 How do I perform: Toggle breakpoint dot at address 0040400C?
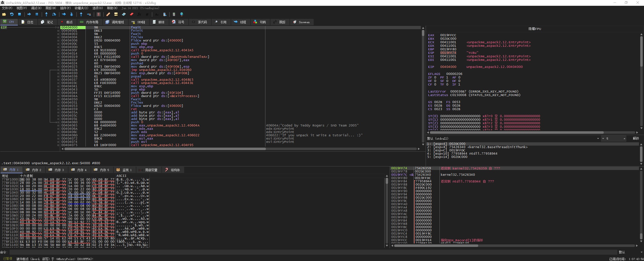(59, 44)
